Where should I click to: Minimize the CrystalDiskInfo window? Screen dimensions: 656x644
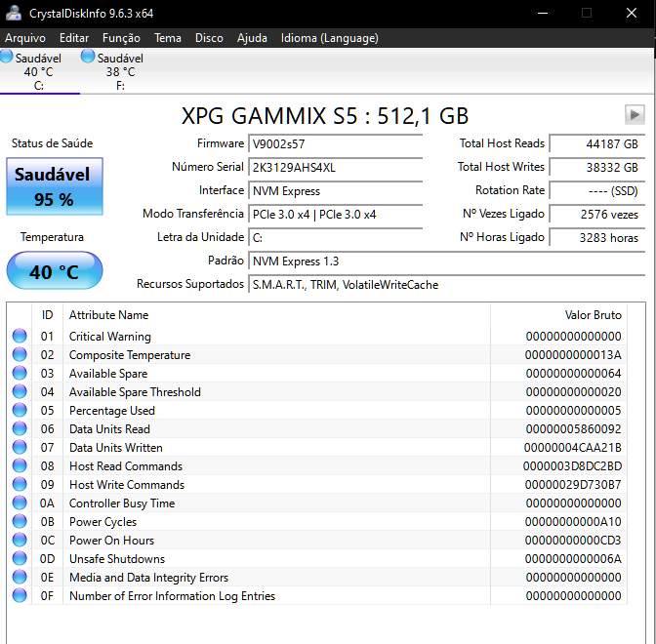(x=543, y=13)
